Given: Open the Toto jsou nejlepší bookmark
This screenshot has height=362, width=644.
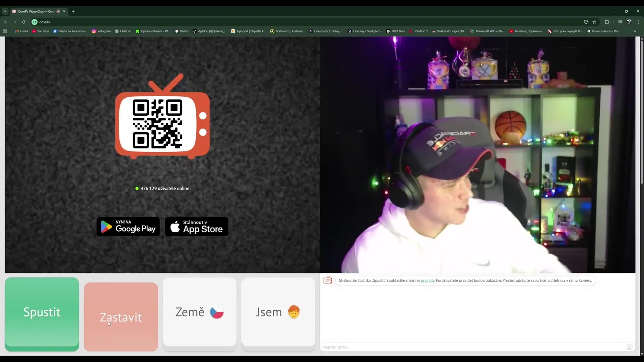Looking at the screenshot, I should click(x=565, y=31).
